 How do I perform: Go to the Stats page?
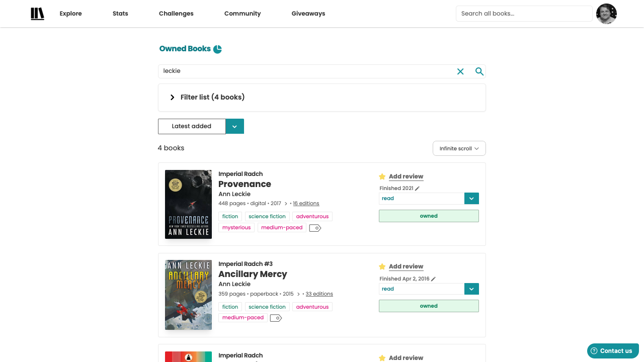[x=120, y=14]
